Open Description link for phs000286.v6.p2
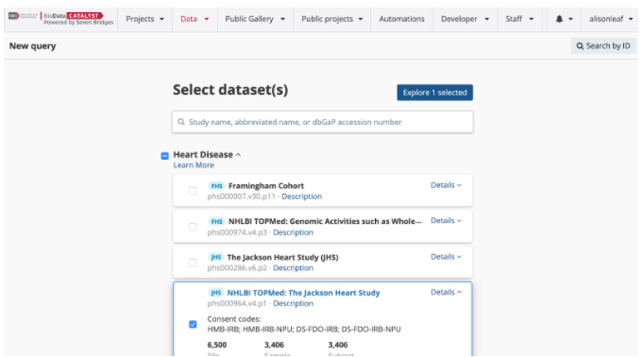The width and height of the screenshot is (644, 357). pyautogui.click(x=293, y=268)
